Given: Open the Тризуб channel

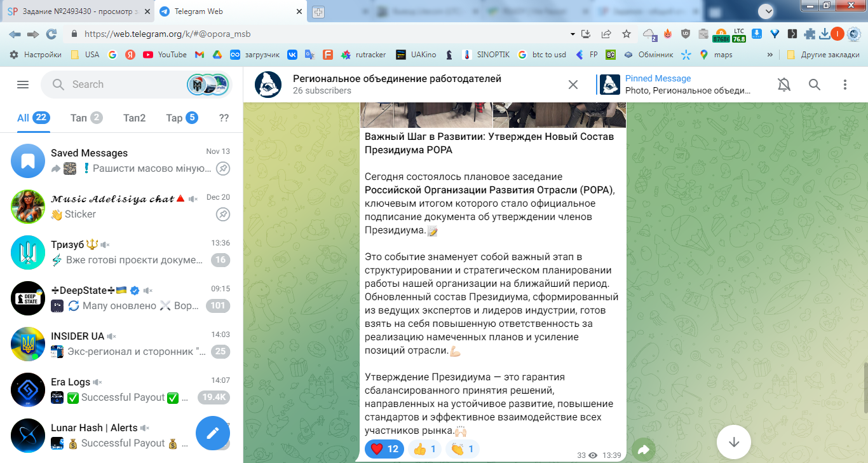Looking at the screenshot, I should point(121,252).
